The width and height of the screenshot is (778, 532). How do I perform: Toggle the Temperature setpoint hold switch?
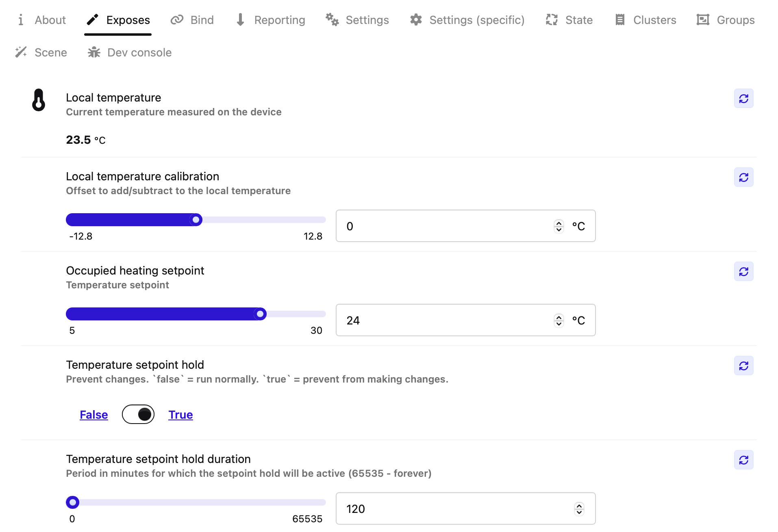138,414
